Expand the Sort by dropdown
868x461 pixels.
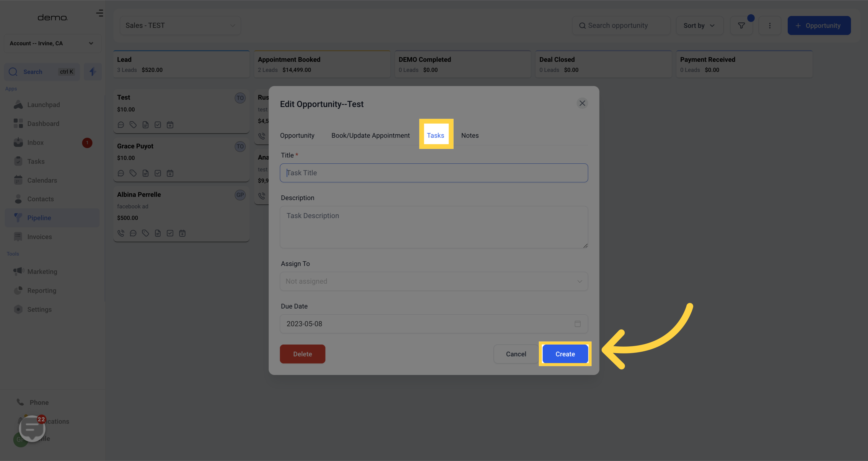click(699, 26)
